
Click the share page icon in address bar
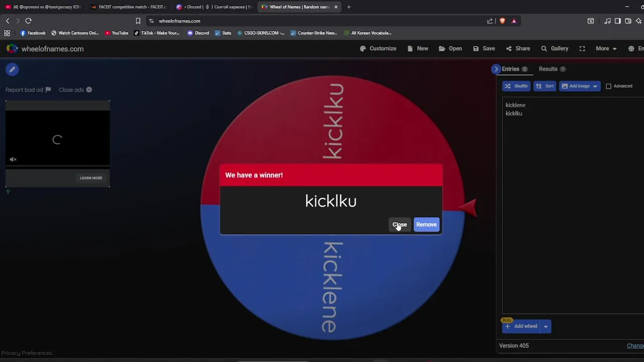pyautogui.click(x=490, y=21)
